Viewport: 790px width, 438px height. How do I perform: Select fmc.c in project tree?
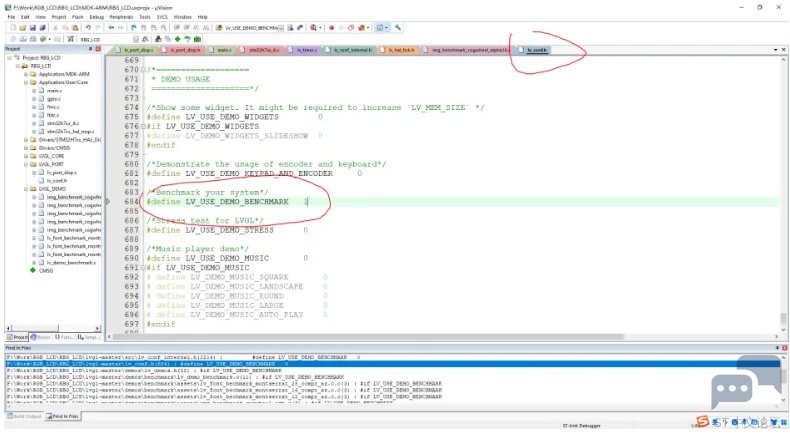pyautogui.click(x=53, y=107)
